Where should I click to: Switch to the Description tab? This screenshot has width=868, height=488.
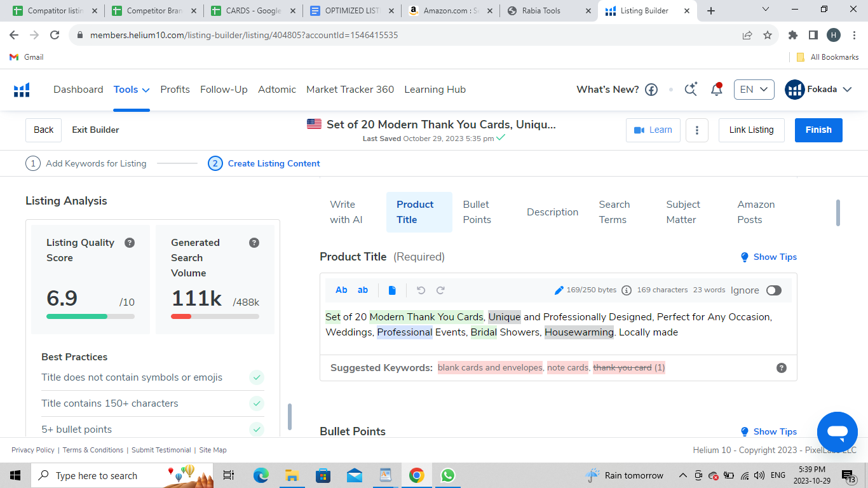coord(553,212)
